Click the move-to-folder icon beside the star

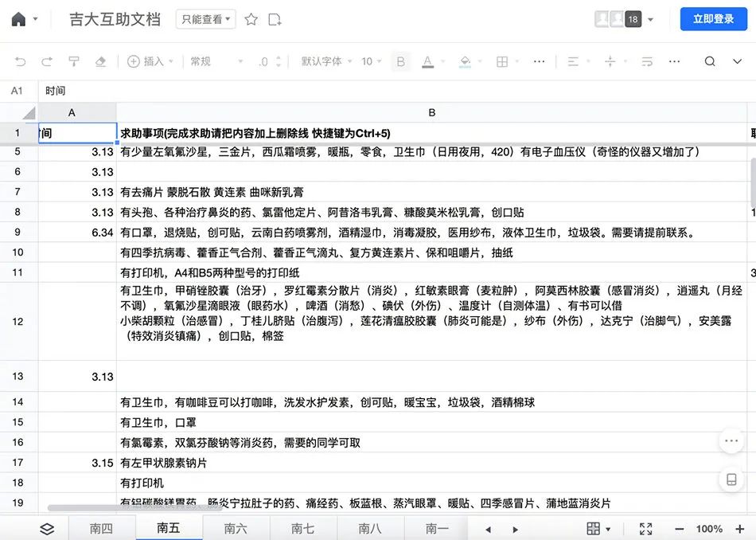(x=275, y=19)
